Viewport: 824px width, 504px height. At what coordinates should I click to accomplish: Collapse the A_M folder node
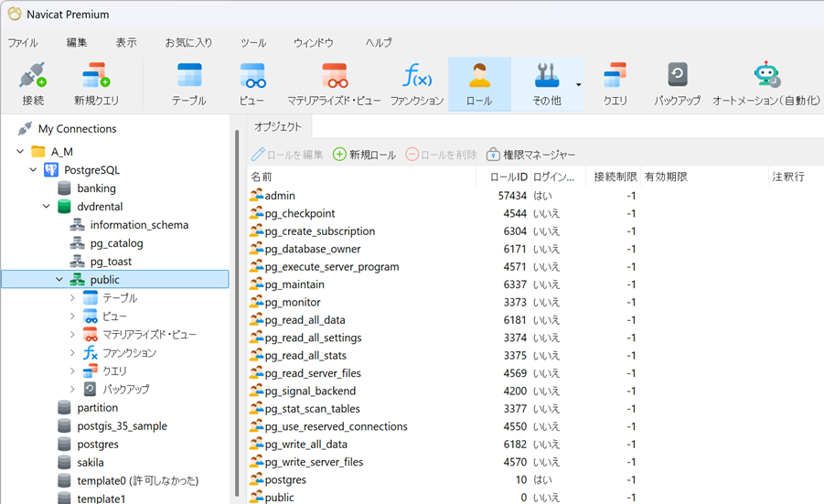click(20, 151)
